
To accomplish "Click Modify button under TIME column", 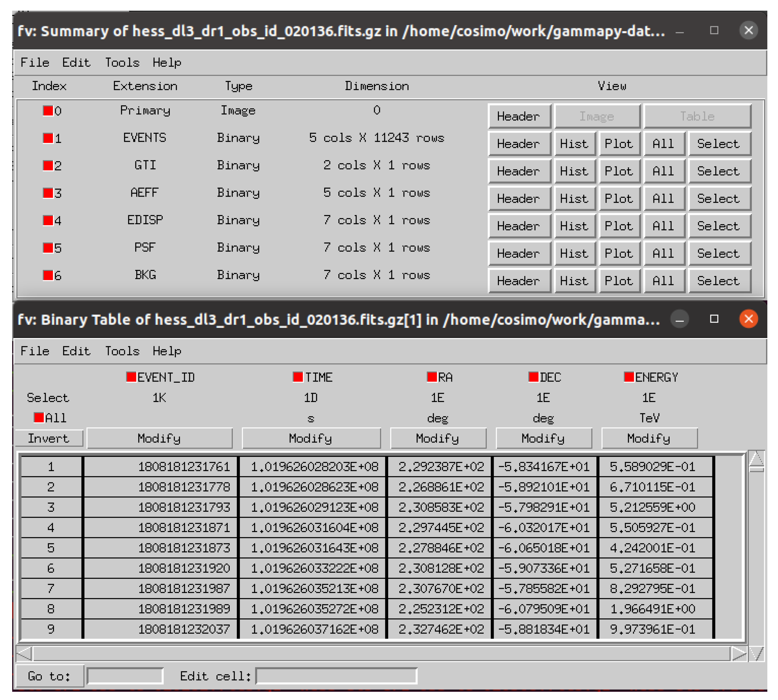I will [x=311, y=439].
